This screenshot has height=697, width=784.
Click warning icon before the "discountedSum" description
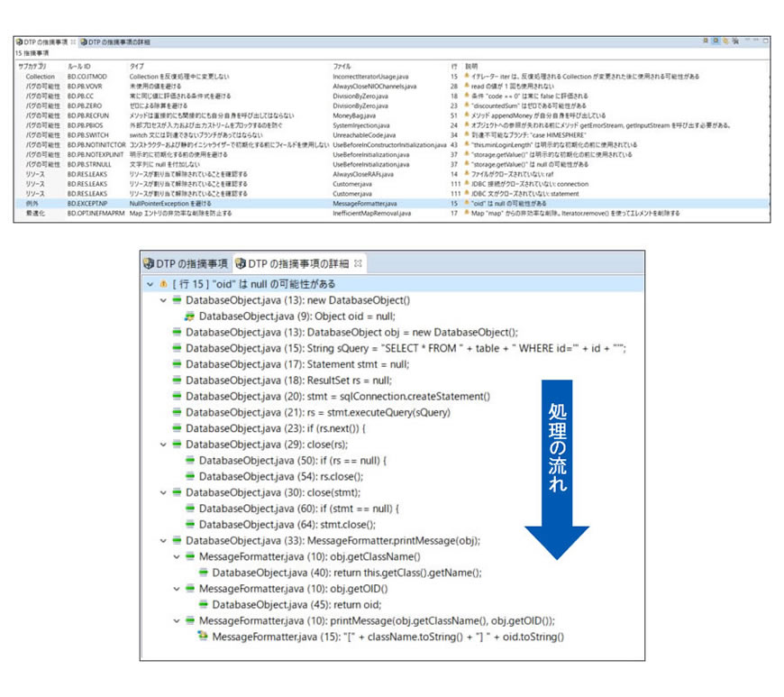coord(467,105)
